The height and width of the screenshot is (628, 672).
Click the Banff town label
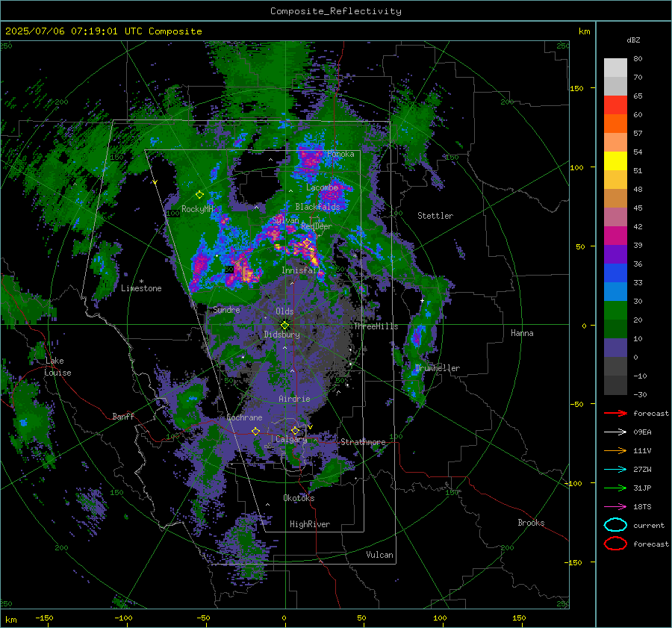[x=123, y=417]
